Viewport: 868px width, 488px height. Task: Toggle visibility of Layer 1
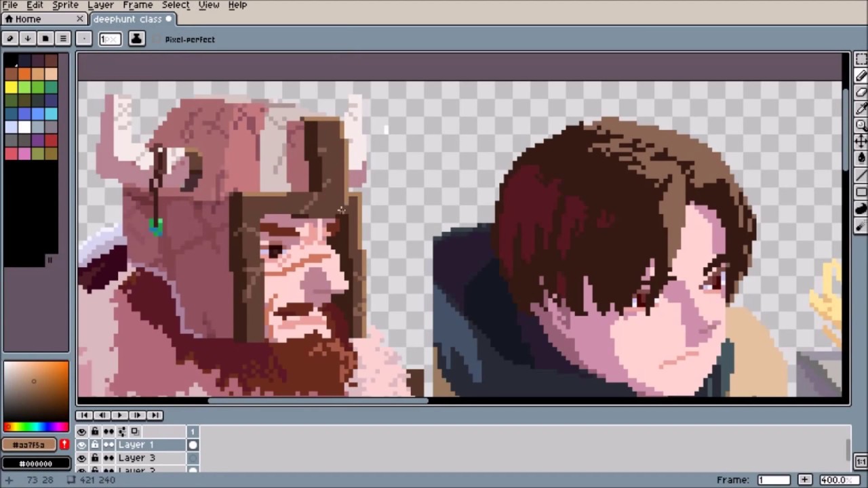[81, 445]
